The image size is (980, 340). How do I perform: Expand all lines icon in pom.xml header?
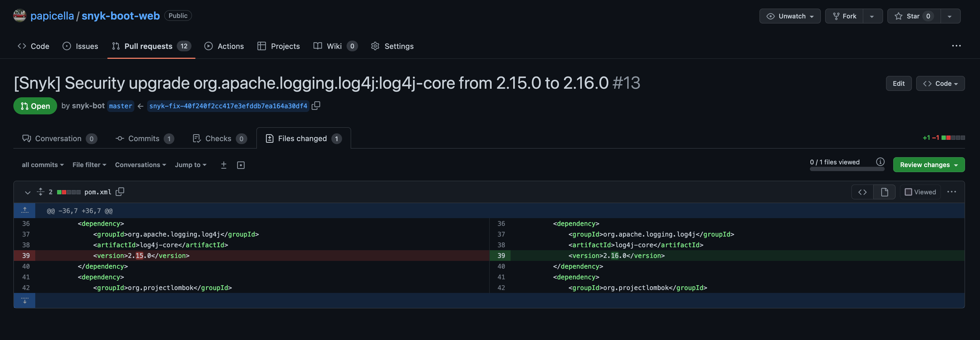40,191
